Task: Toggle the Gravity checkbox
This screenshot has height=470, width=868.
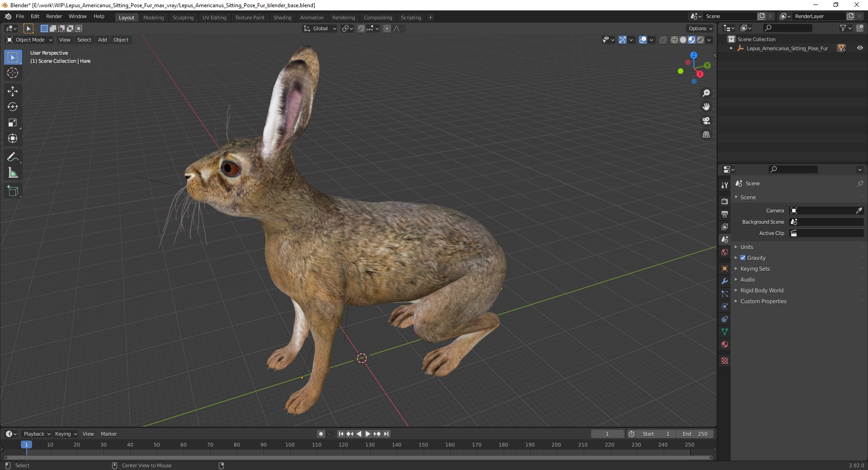Action: pos(743,258)
